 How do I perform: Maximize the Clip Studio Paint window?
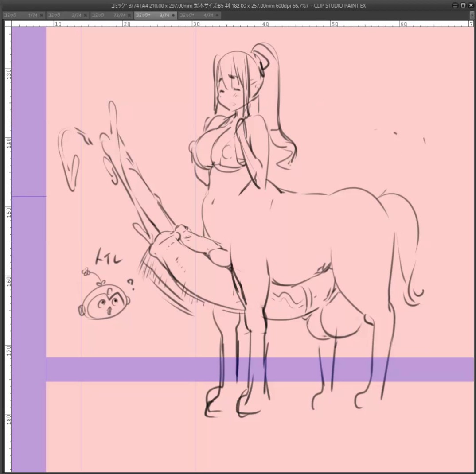463,5
